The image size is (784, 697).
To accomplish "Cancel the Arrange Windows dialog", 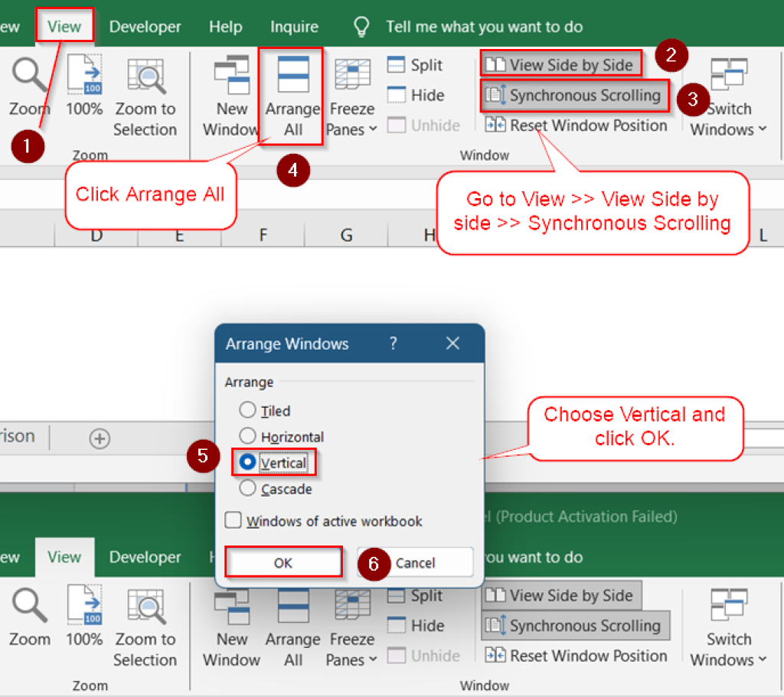I will 414,562.
